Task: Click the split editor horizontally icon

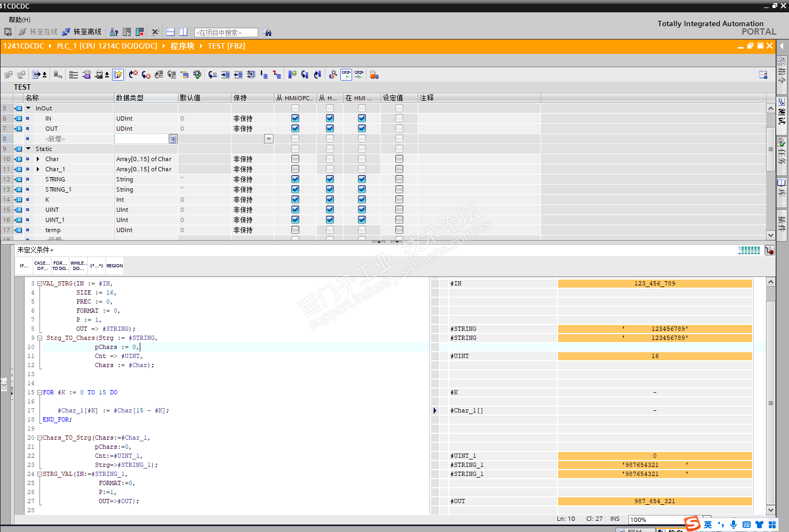Action: click(x=171, y=32)
